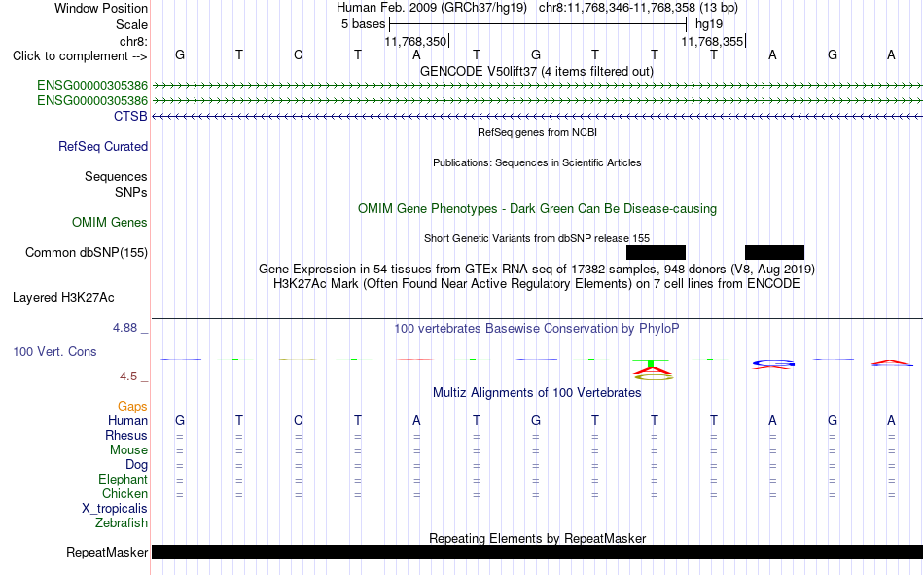Click the CTSB transcript arrow line
This screenshot has width=924, height=575.
click(x=538, y=116)
